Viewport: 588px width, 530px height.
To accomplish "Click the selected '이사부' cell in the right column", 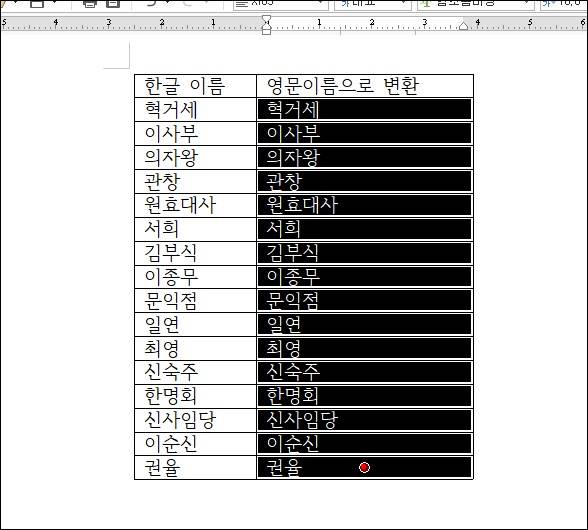I will (364, 134).
